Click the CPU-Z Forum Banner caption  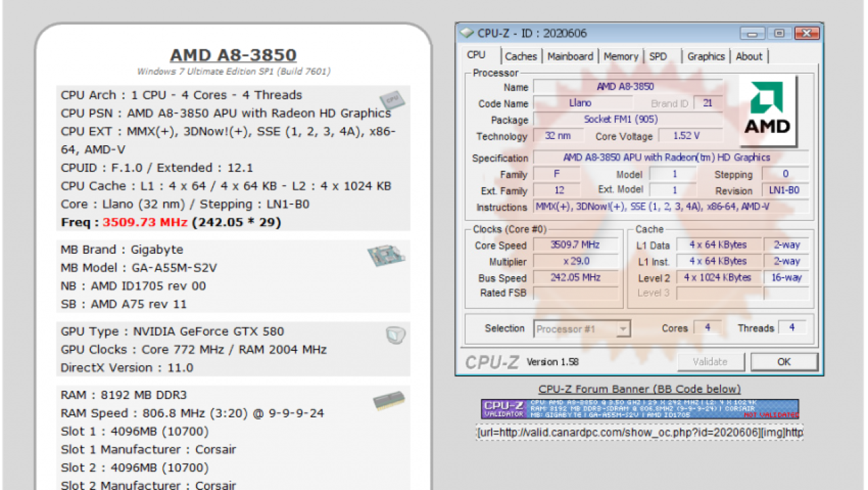(x=639, y=389)
